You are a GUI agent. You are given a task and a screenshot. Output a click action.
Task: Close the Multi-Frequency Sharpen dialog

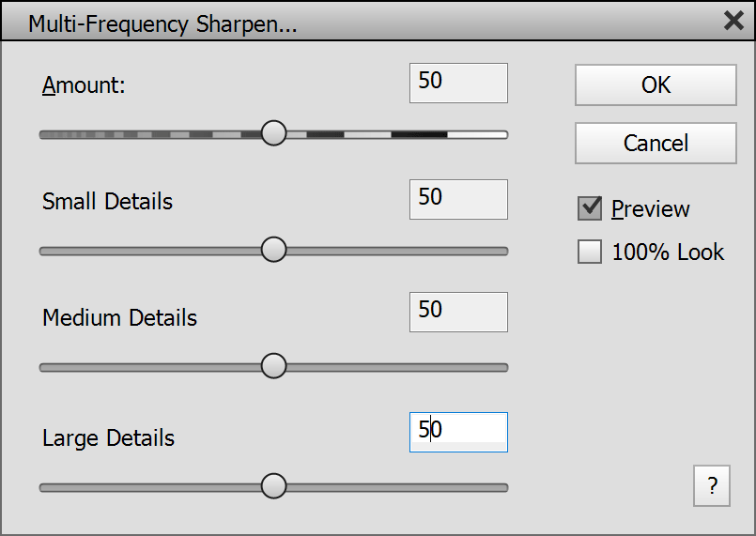734,22
